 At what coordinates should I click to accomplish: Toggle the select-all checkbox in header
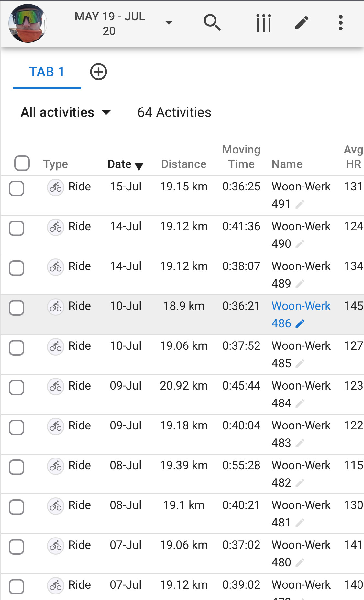click(x=22, y=163)
